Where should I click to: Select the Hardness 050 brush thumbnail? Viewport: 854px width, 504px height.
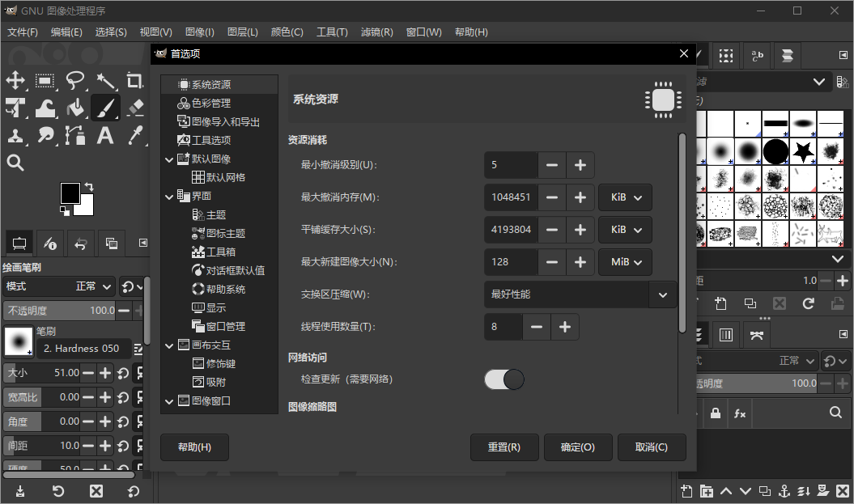[x=18, y=342]
